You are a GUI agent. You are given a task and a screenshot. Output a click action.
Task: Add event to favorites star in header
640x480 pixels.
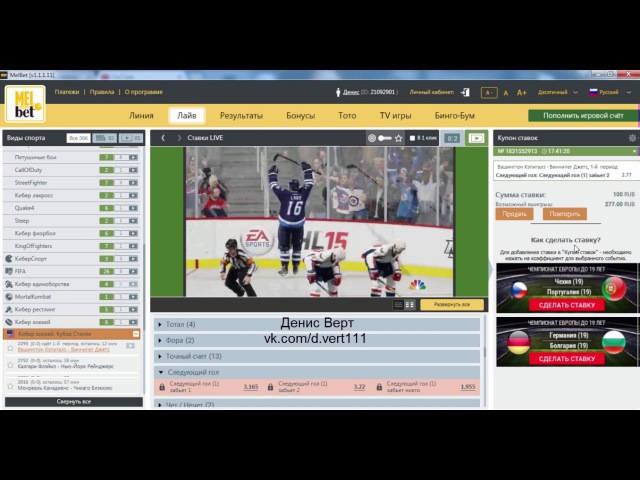pyautogui.click(x=399, y=138)
